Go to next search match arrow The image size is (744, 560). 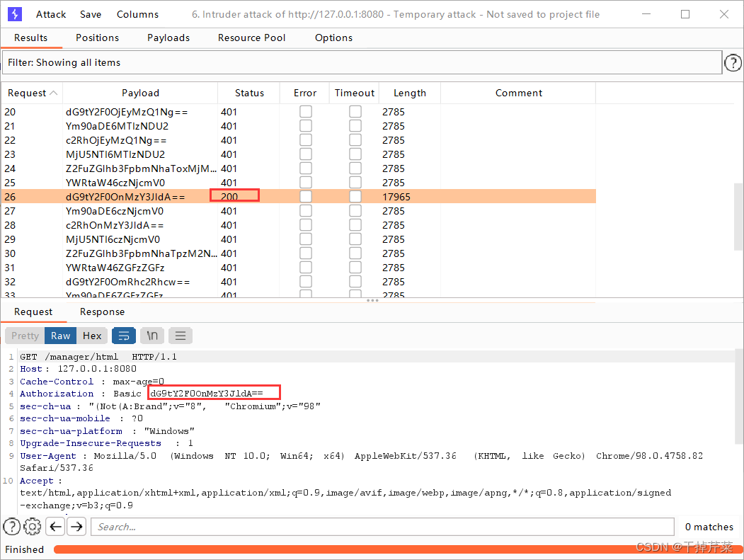(x=76, y=526)
